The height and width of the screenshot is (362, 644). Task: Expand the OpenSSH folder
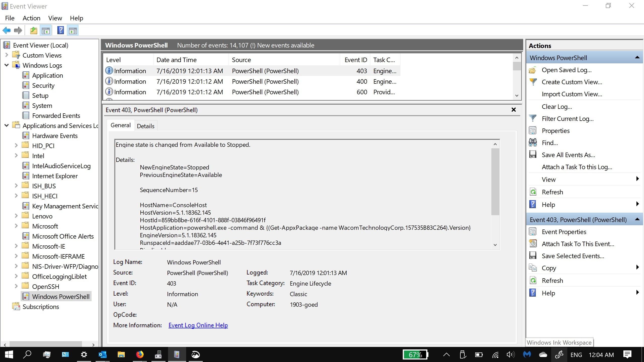(x=16, y=286)
